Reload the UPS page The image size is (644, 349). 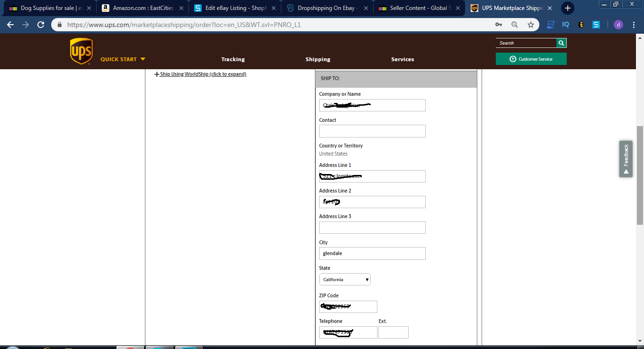[41, 25]
